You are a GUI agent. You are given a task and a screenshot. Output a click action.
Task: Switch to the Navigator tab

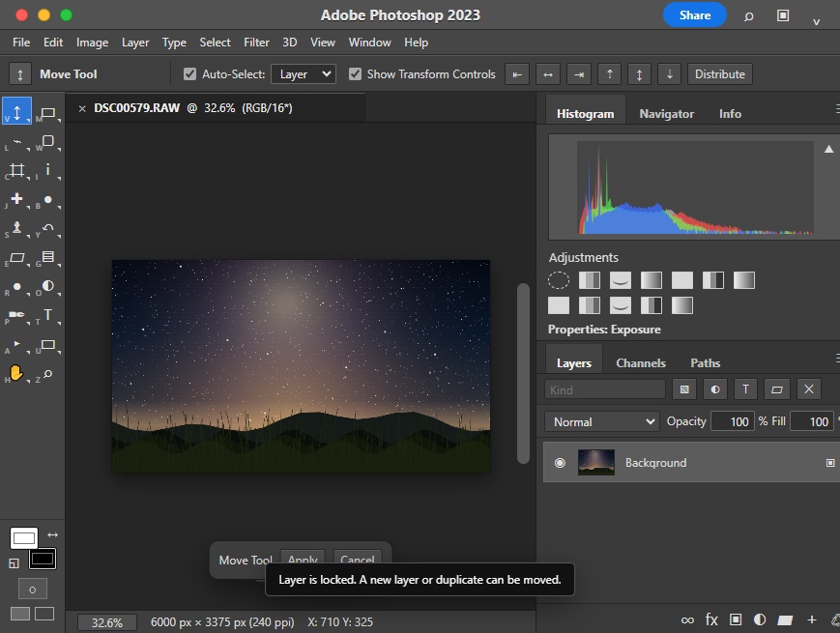point(666,113)
